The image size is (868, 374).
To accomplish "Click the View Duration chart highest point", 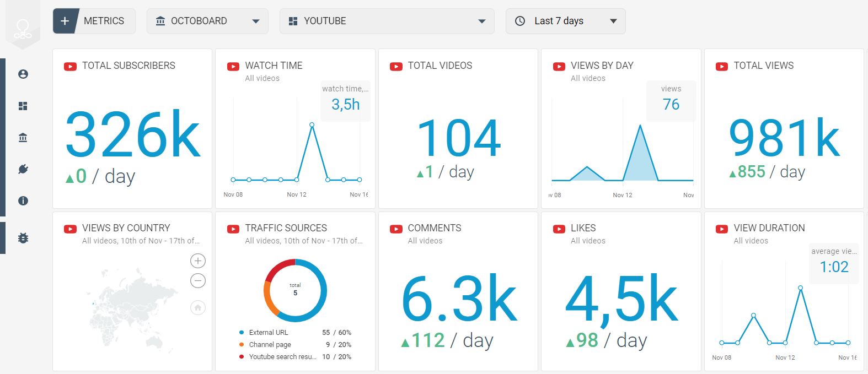I will click(x=801, y=288).
